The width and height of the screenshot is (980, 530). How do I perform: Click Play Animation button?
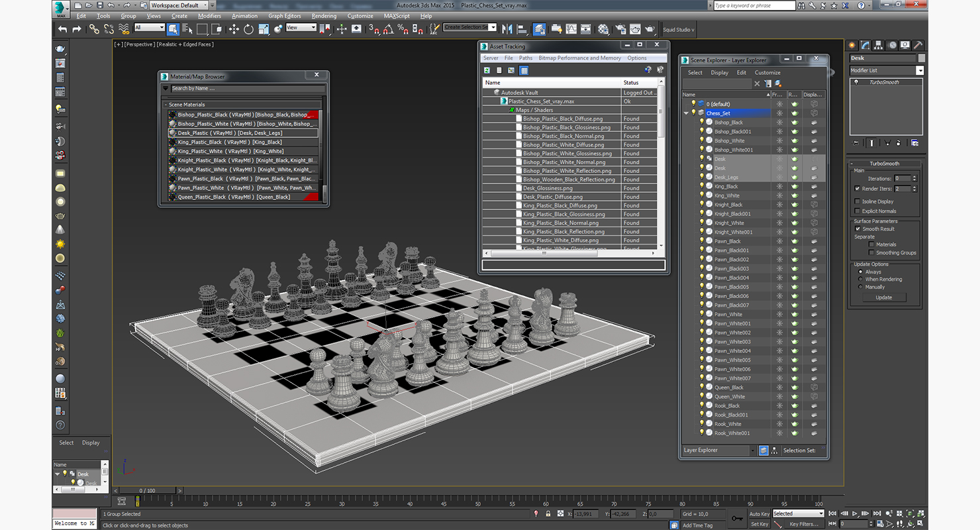pos(855,513)
